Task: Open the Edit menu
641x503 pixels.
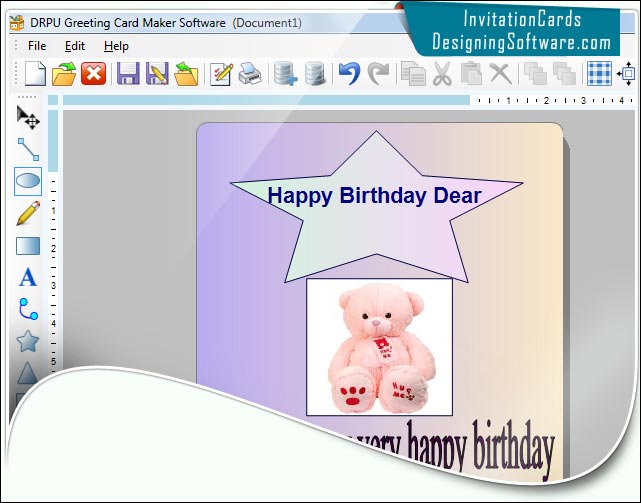Action: pyautogui.click(x=75, y=46)
